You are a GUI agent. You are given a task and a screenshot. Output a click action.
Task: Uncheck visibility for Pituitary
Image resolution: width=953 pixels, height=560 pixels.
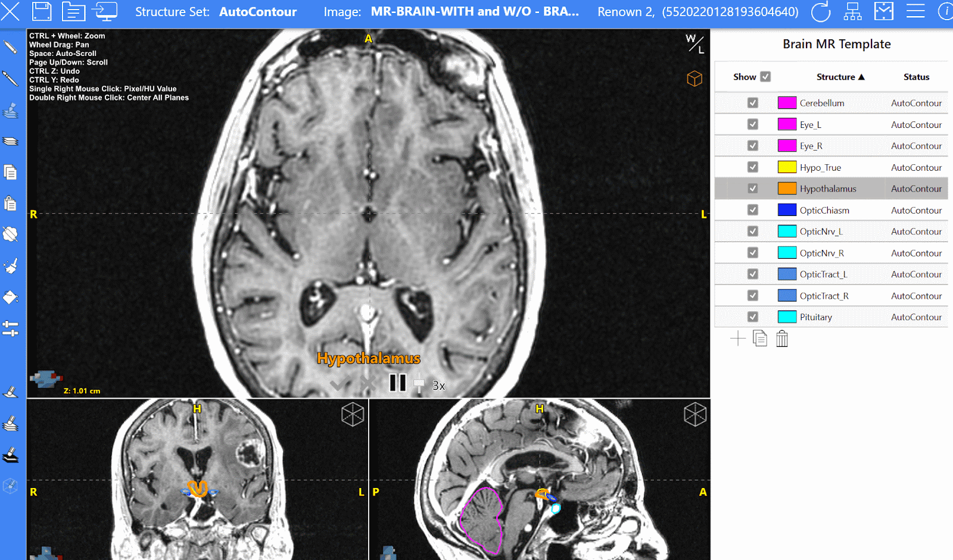pos(753,317)
